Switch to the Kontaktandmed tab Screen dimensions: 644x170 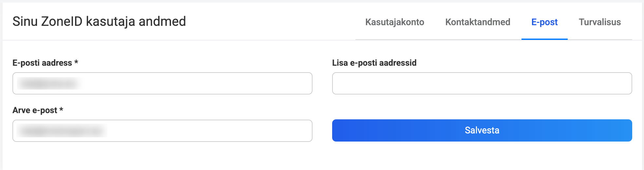(x=478, y=22)
